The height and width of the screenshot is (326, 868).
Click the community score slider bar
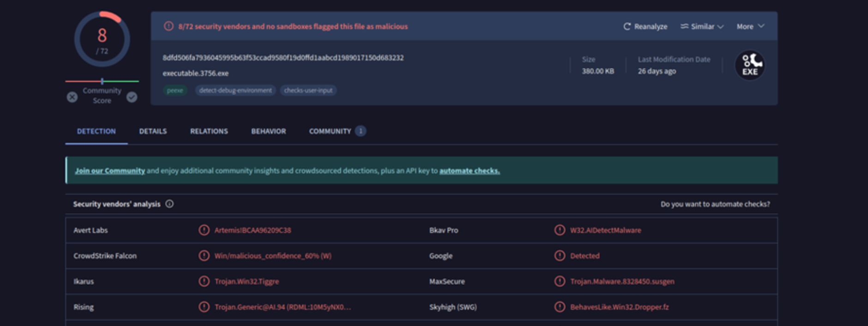(102, 81)
